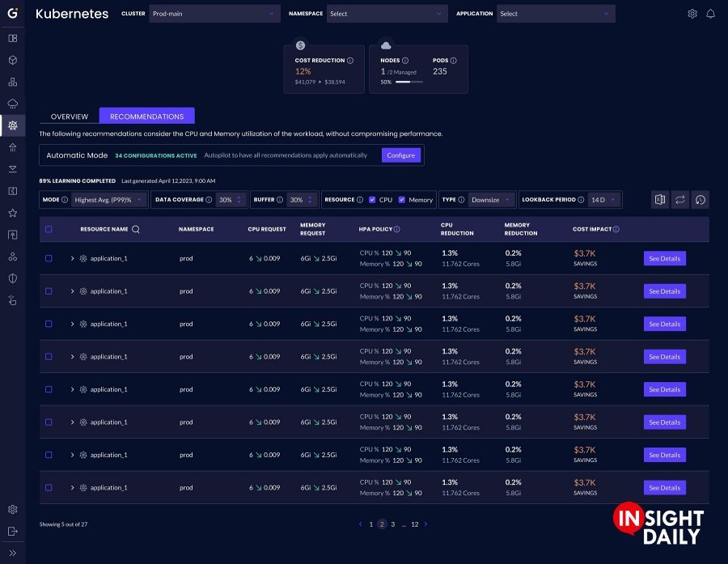
Task: Open the settings gear in the top bar
Action: [x=692, y=14]
